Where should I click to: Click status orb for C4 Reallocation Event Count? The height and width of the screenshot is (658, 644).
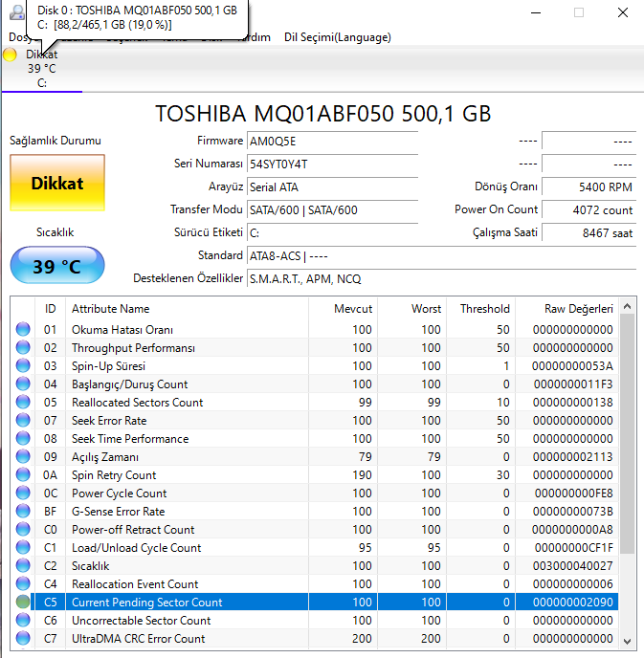click(23, 584)
